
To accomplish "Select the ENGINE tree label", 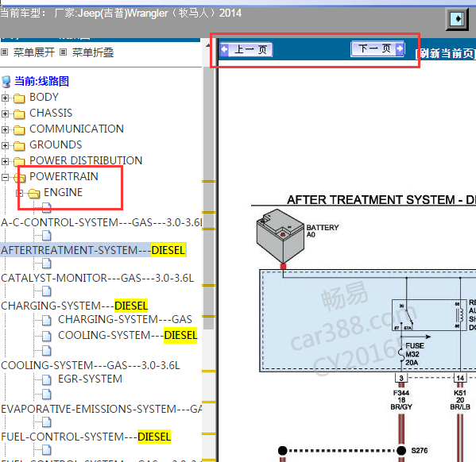I will pyautogui.click(x=63, y=192).
